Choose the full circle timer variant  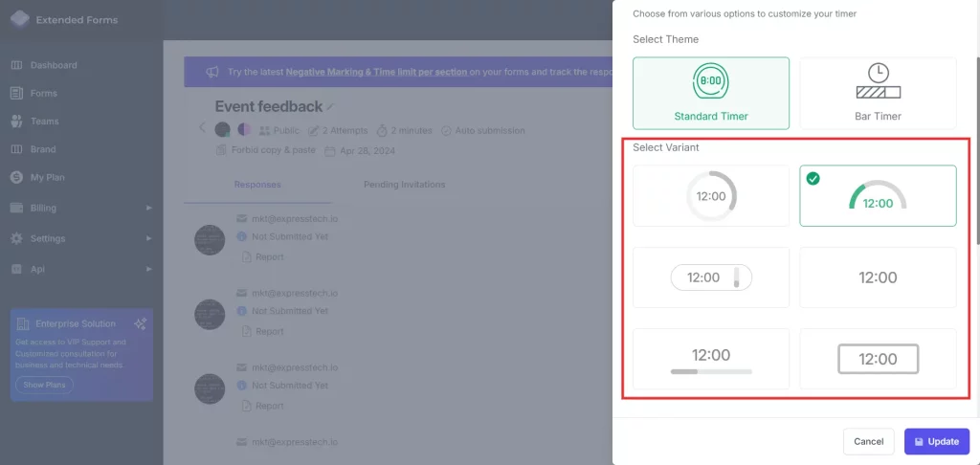[710, 196]
